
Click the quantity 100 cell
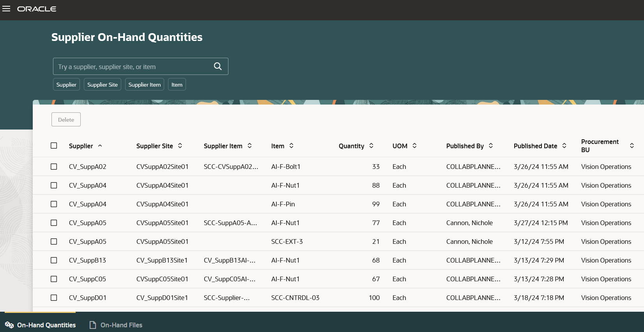374,298
